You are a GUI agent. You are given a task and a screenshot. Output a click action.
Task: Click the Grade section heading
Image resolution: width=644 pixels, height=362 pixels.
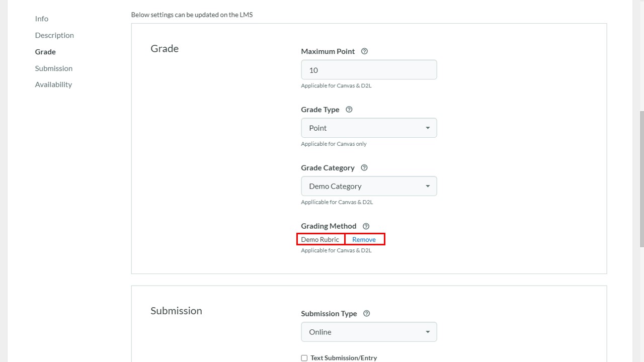(x=165, y=49)
